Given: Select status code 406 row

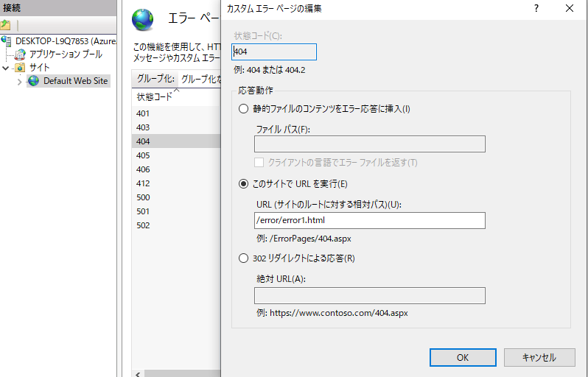Looking at the screenshot, I should click(x=176, y=169).
